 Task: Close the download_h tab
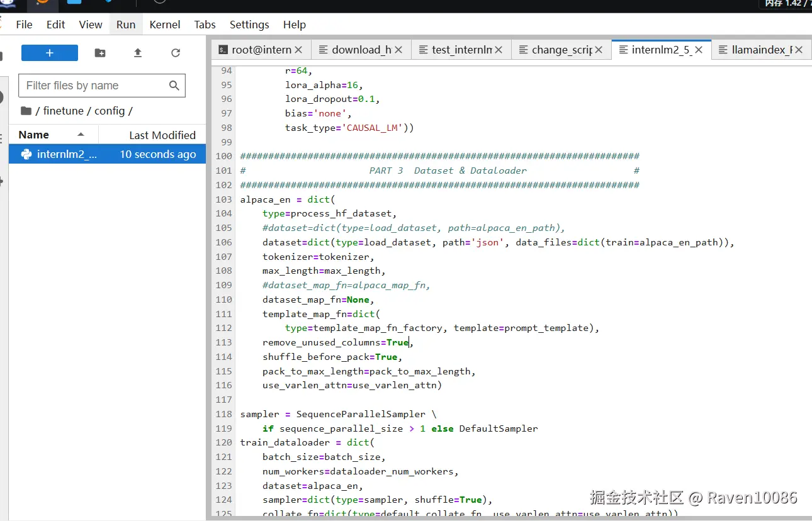point(398,50)
